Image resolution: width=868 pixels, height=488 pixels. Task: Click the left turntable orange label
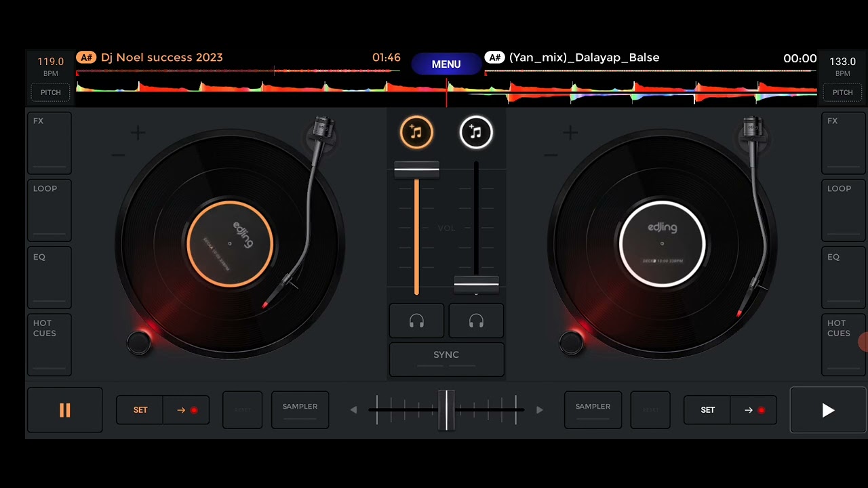(230, 243)
